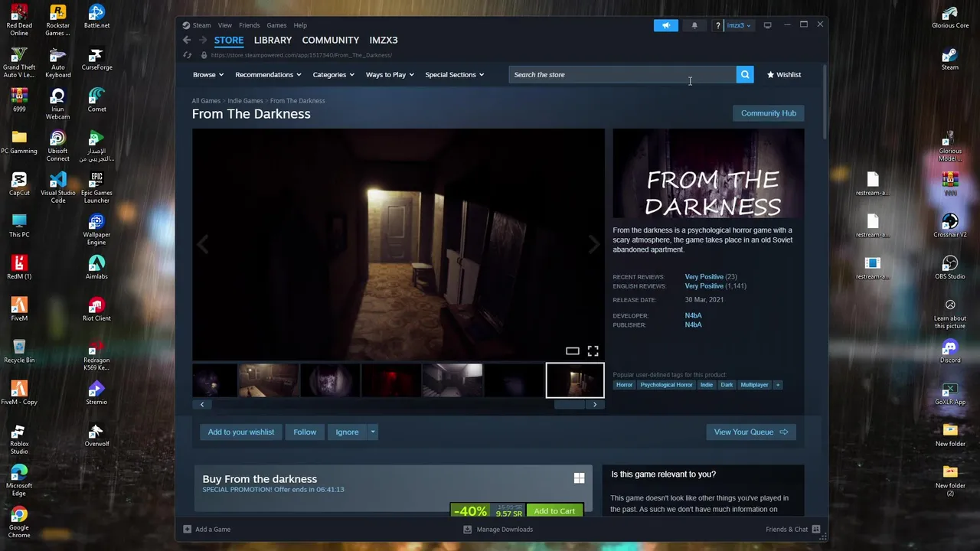Expand the Ignore options arrow
This screenshot has width=980, height=551.
(373, 432)
